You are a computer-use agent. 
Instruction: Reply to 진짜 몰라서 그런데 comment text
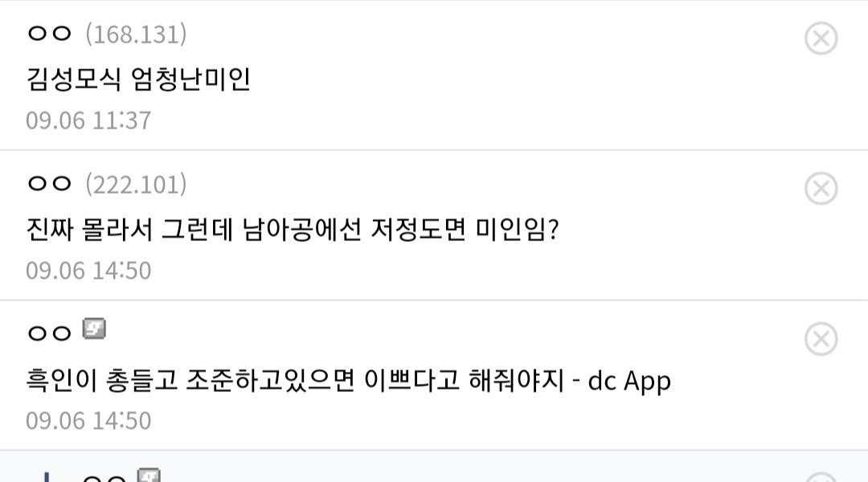click(x=292, y=230)
